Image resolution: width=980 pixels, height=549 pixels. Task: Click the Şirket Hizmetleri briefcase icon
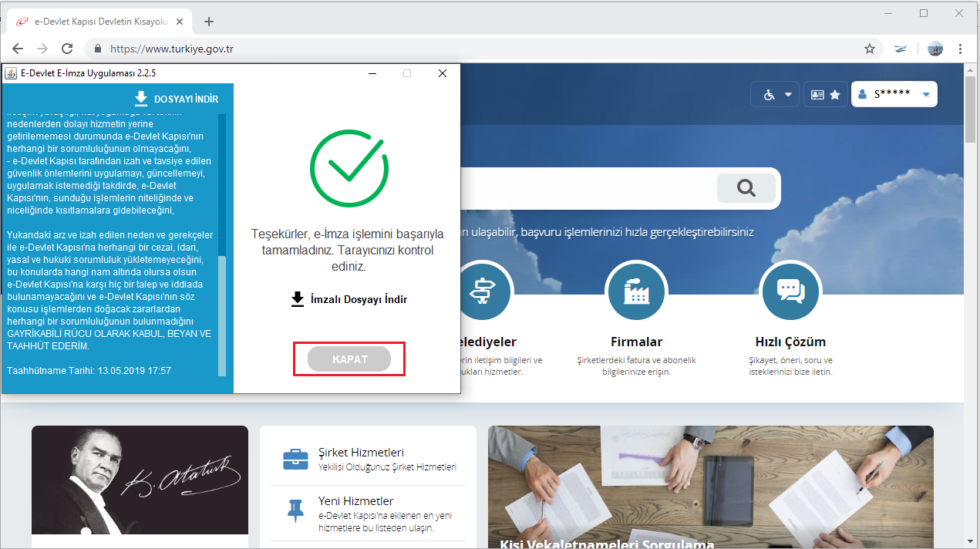295,459
